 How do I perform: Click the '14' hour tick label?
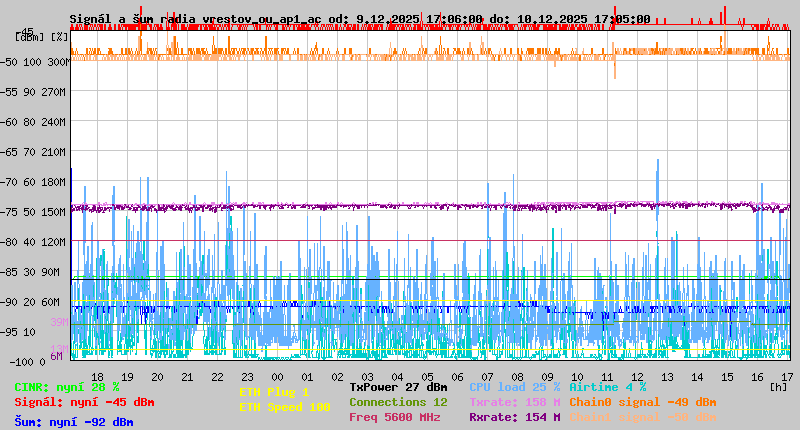click(697, 377)
